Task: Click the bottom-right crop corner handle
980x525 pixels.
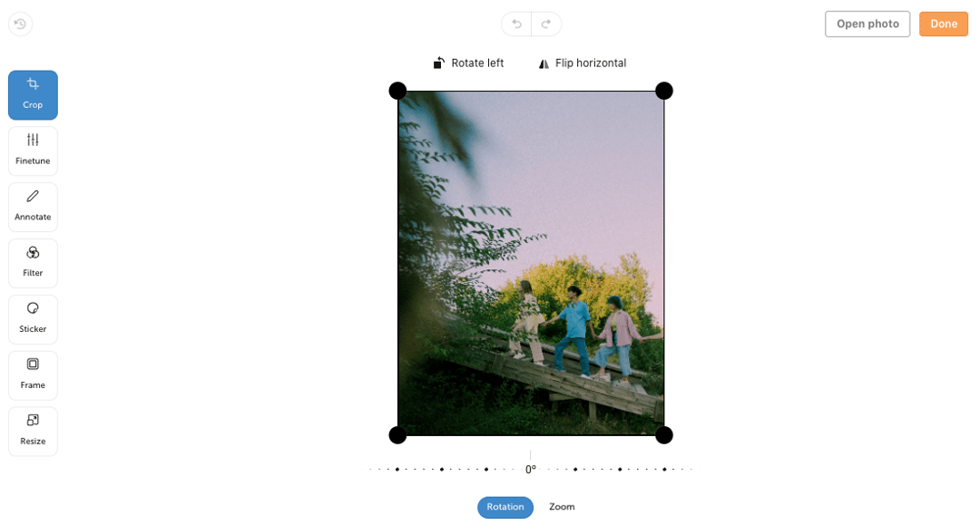Action: 663,434
